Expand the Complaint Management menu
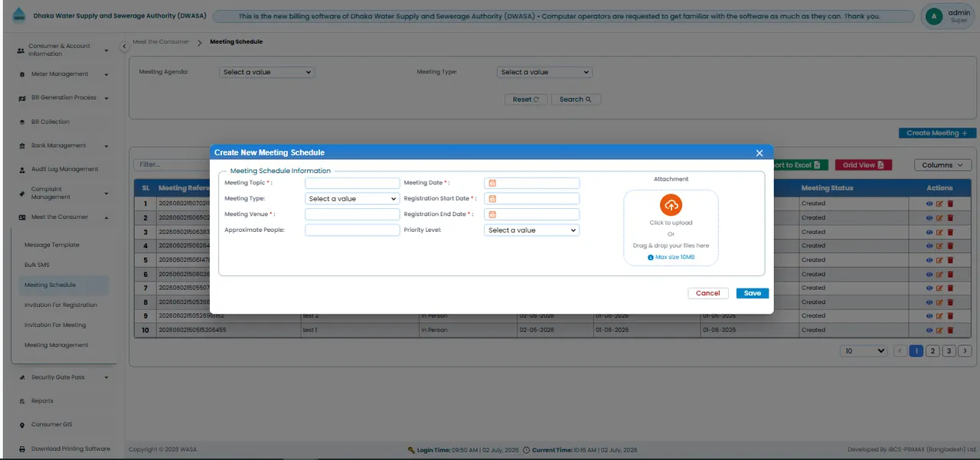Viewport: 980px width, 460px height. (63, 193)
